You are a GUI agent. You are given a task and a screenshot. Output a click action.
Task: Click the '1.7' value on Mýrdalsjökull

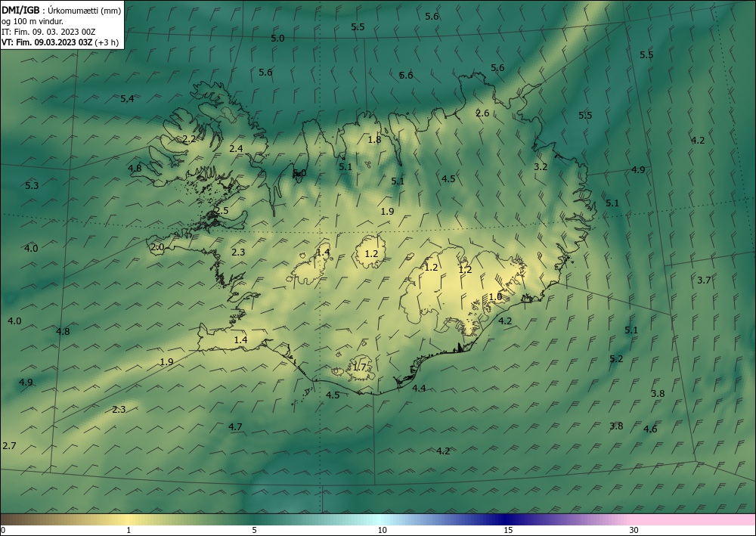point(359,367)
